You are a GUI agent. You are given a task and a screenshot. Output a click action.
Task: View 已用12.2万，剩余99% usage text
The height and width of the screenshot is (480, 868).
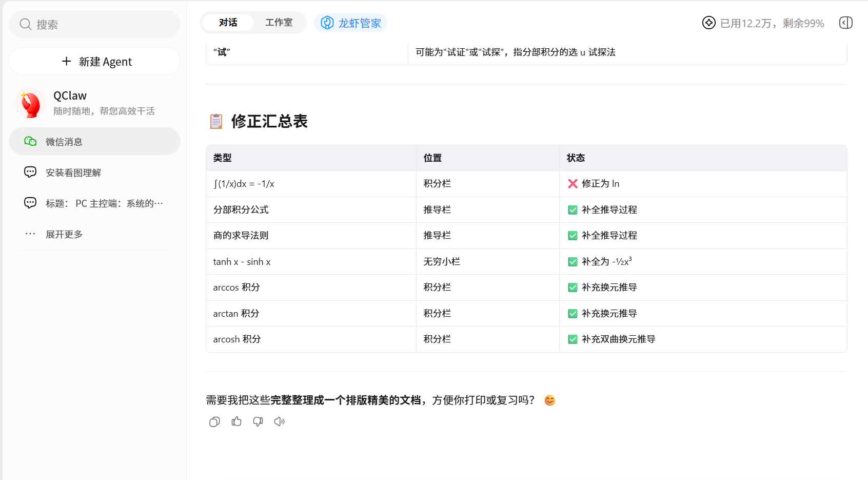pos(772,23)
